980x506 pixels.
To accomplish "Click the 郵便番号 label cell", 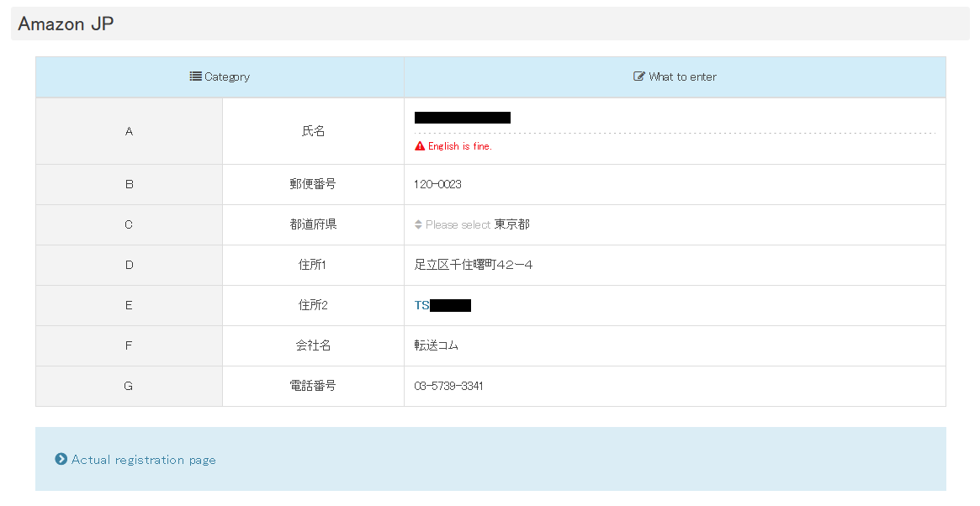I will coord(313,184).
